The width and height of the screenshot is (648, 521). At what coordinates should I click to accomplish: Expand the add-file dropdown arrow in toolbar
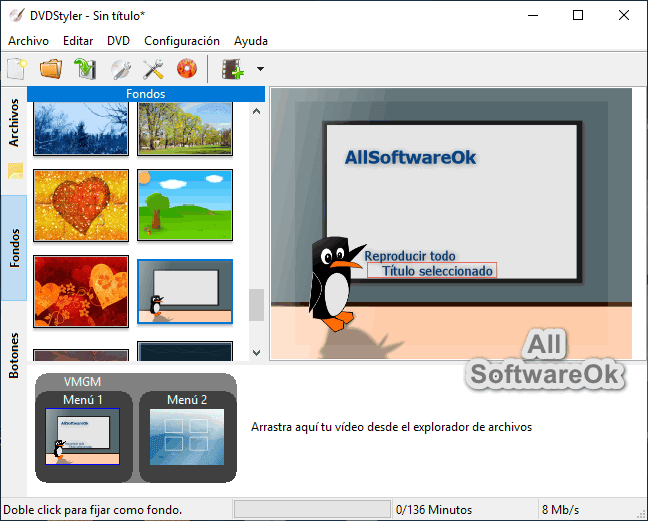tap(260, 69)
